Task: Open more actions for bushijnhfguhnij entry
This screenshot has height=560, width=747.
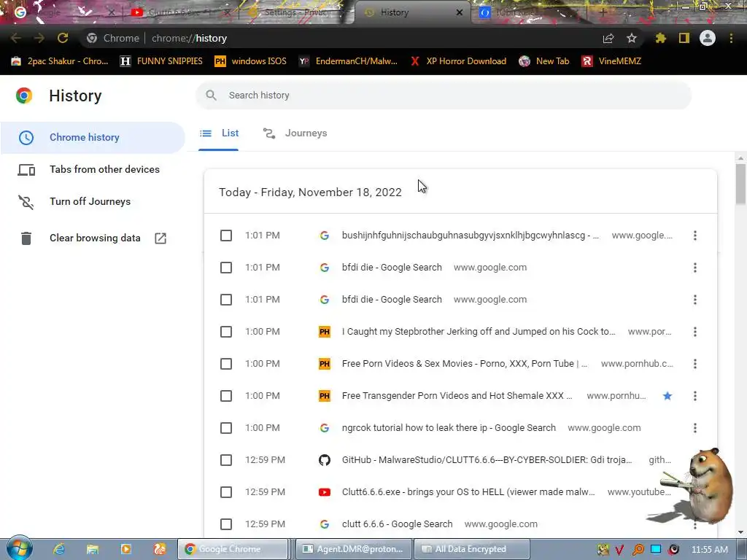Action: pyautogui.click(x=695, y=236)
